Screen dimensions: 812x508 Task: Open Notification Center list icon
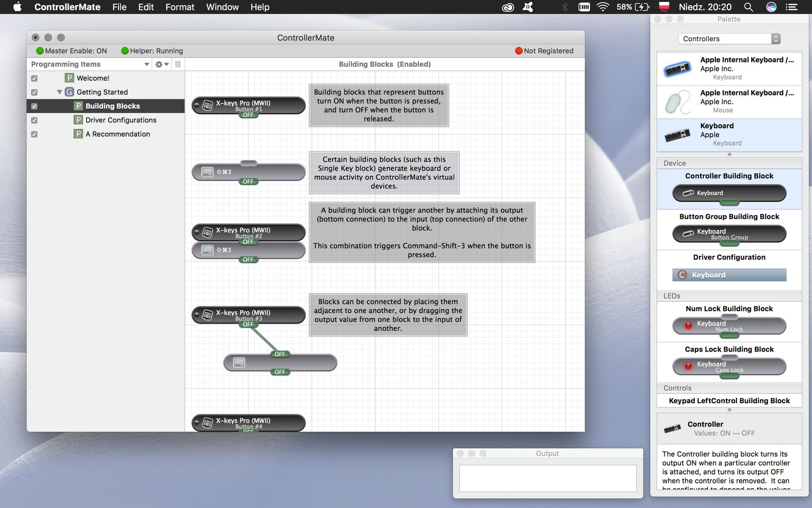(792, 7)
